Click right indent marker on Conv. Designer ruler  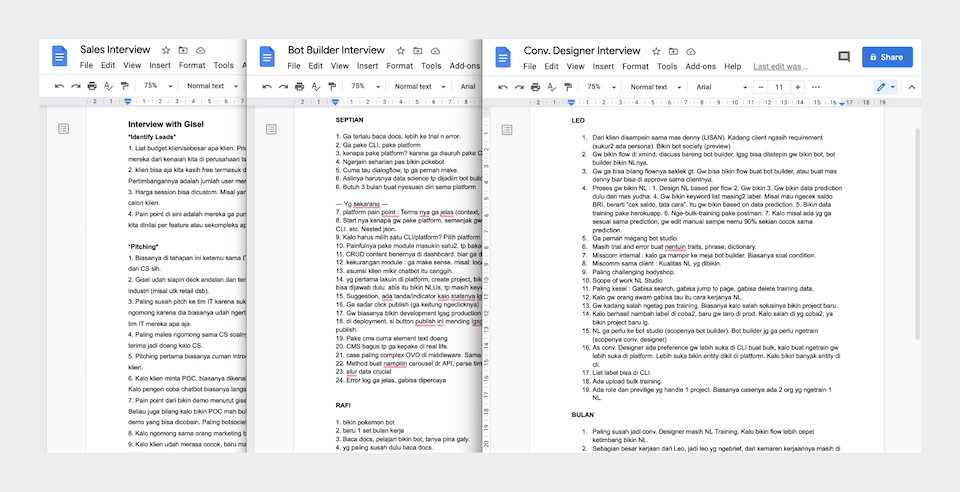point(842,103)
